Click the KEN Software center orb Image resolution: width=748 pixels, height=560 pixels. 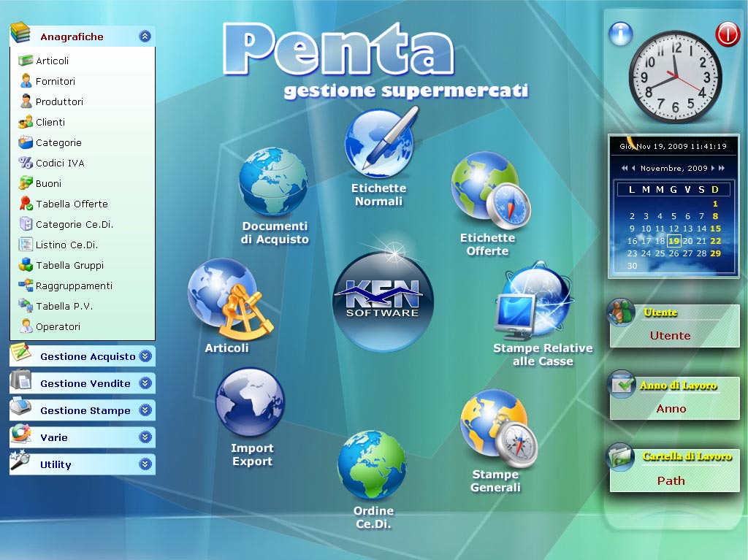[383, 301]
